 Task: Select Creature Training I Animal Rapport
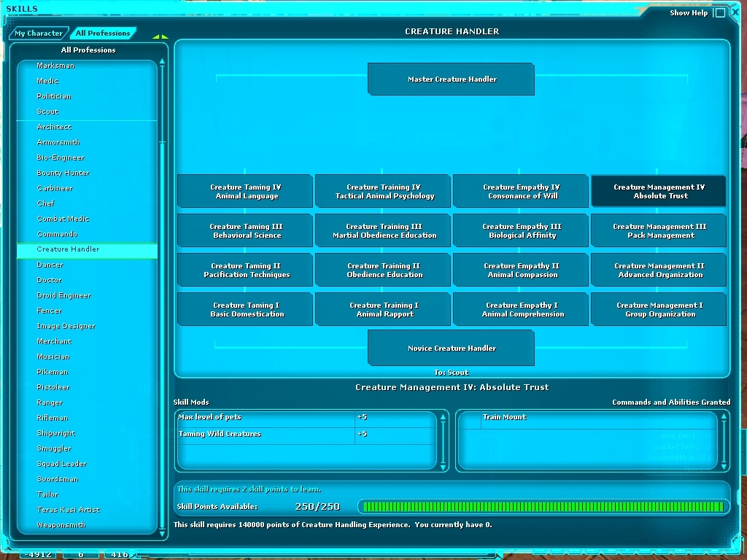(383, 309)
